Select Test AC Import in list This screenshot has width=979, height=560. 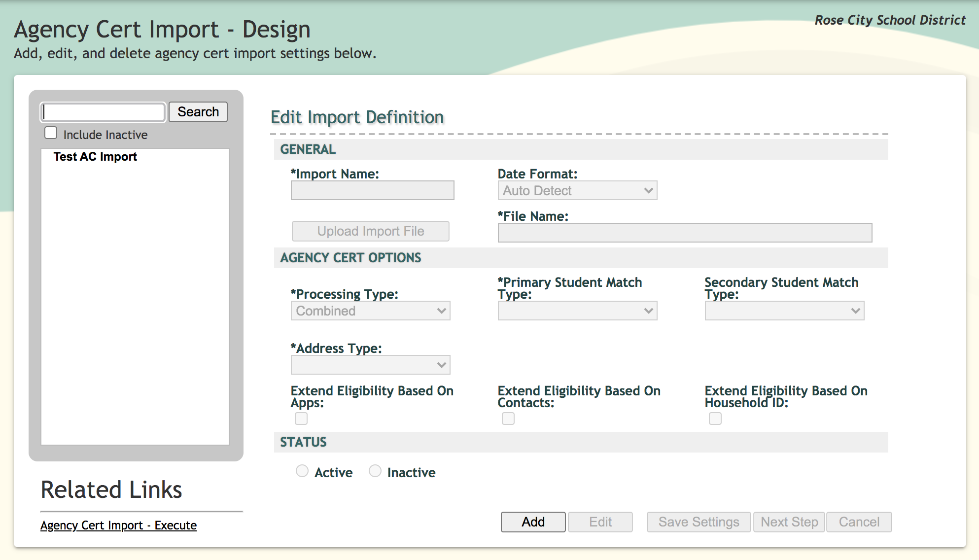click(95, 157)
